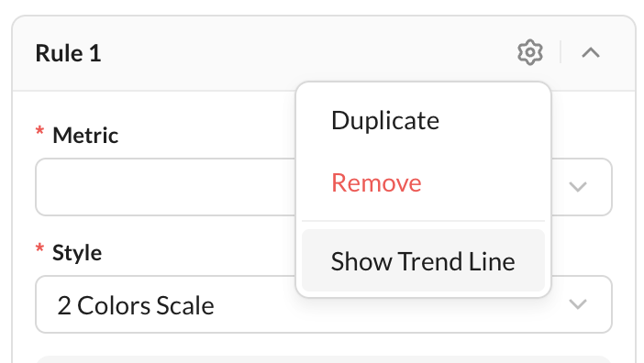
Task: Choose Duplicate from the rule menu
Action: (x=423, y=121)
